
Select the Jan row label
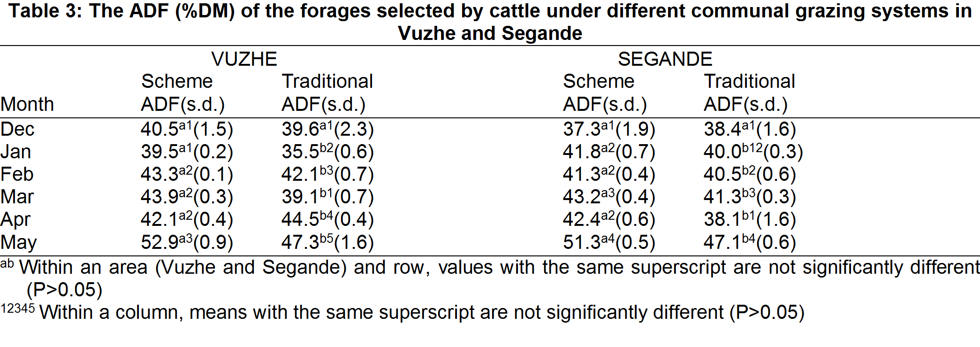(16, 152)
